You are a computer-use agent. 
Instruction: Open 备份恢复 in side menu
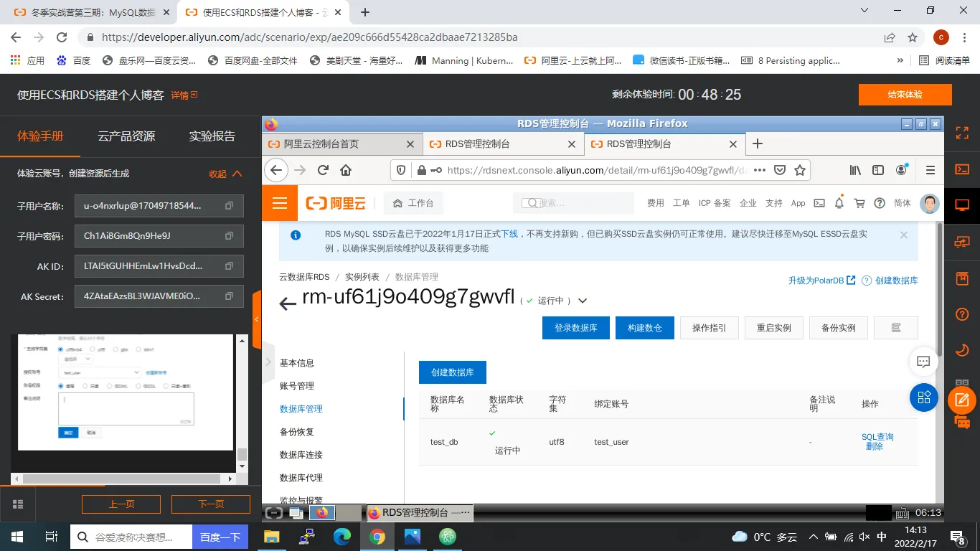tap(297, 432)
